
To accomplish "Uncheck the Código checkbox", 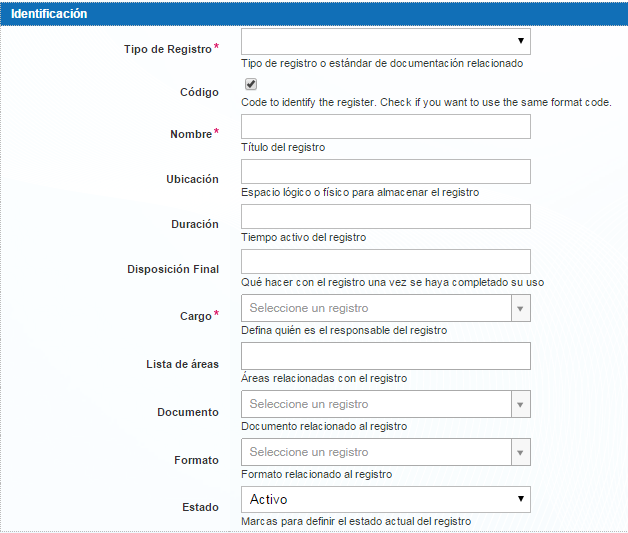I will [x=250, y=85].
